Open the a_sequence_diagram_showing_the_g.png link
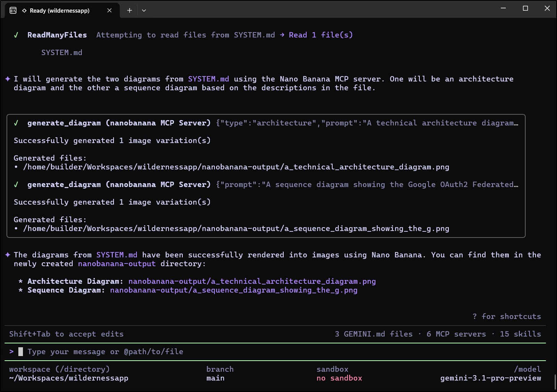557x392 pixels. pos(234,290)
